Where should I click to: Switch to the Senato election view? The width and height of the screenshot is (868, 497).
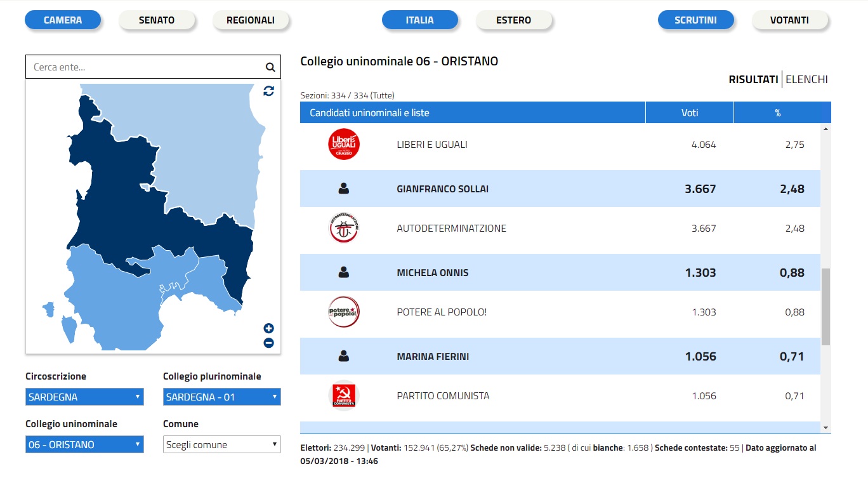(x=157, y=20)
